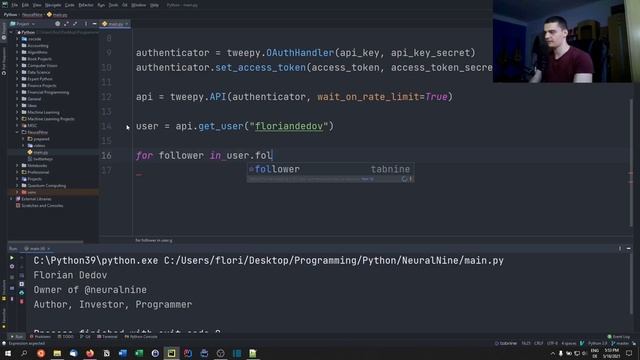Open the Edit menu
This screenshot has width=640, height=360.
(25, 5)
